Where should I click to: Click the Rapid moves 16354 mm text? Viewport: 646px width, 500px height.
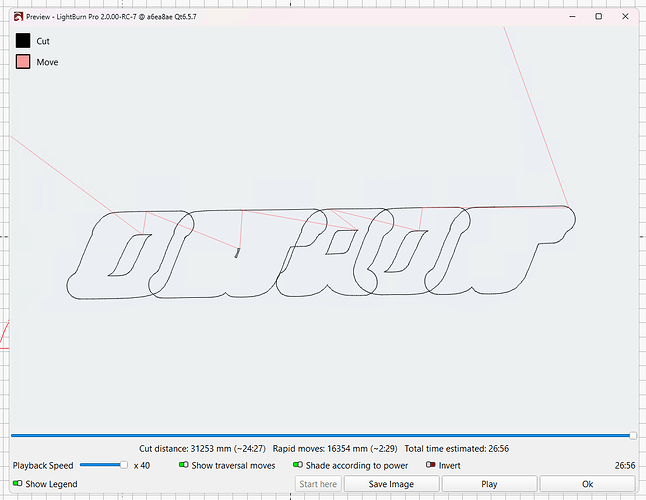pyautogui.click(x=335, y=449)
